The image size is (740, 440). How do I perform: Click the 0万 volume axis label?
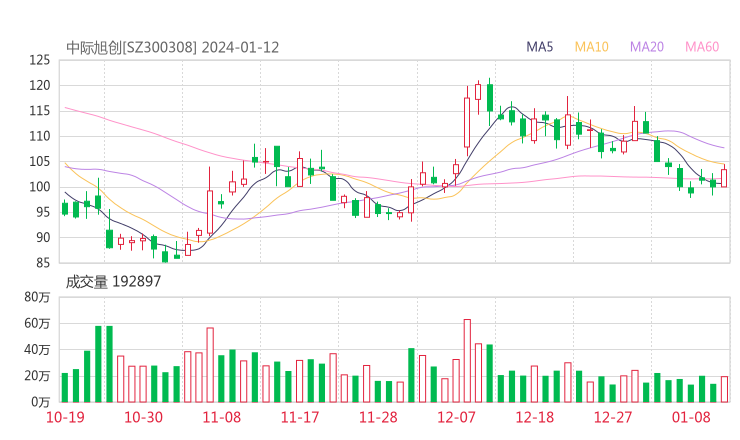41,402
